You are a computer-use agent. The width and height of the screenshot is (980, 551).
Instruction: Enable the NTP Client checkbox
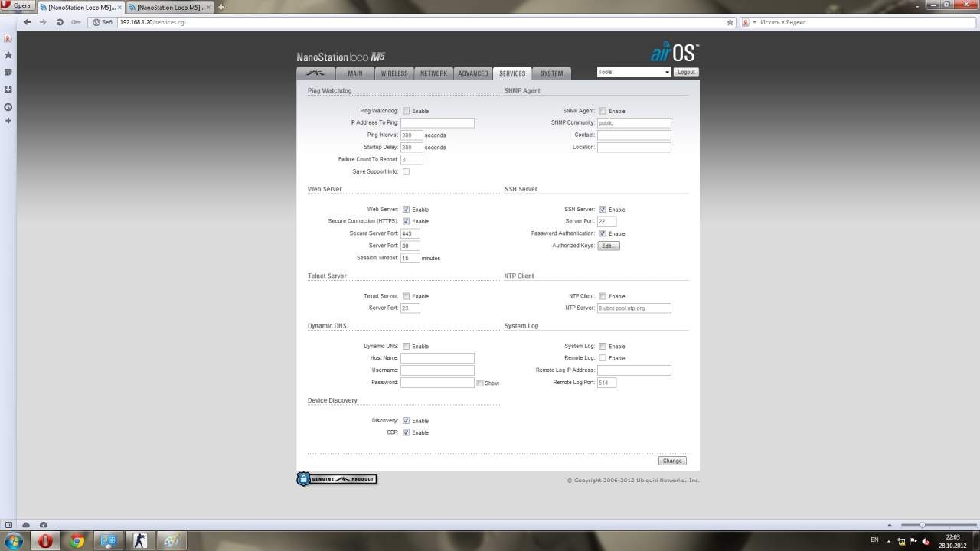(603, 296)
